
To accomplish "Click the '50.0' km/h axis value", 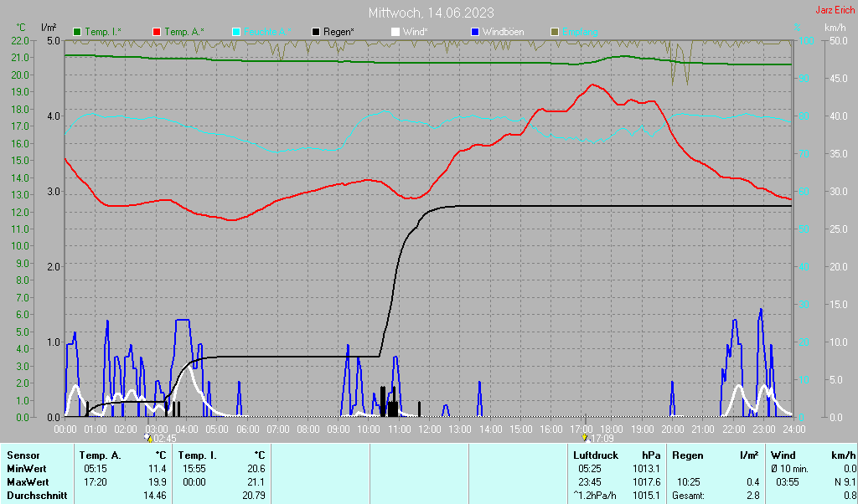I will [x=839, y=40].
